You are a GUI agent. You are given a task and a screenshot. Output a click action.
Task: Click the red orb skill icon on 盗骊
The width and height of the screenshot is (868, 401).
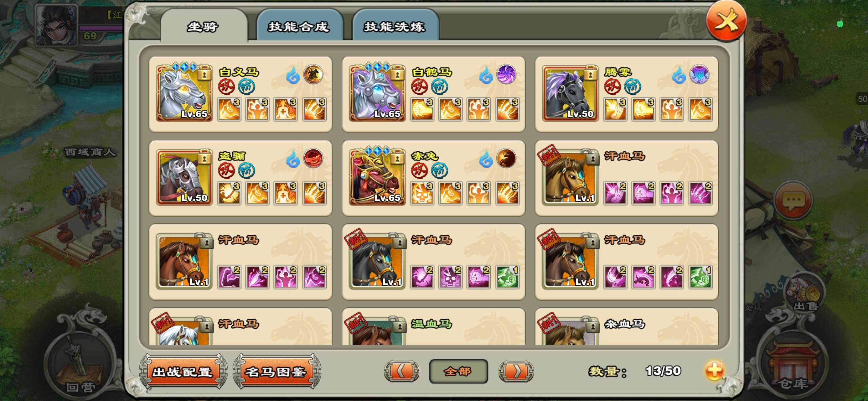[313, 158]
